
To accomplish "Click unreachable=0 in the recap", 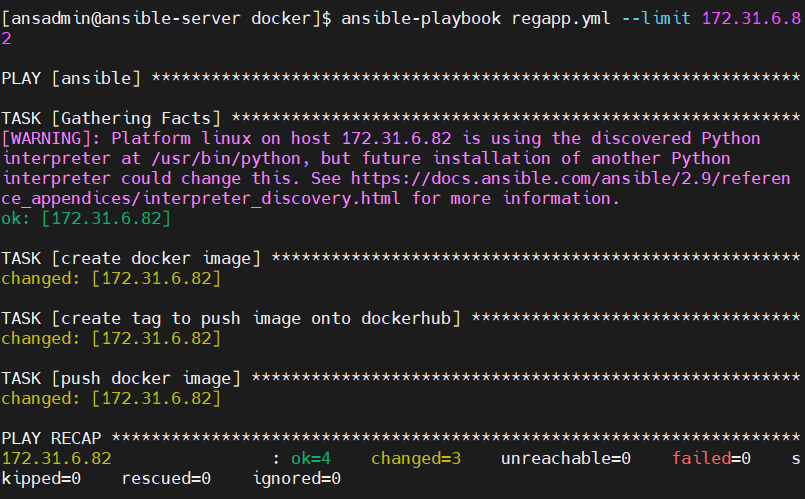I will click(x=566, y=458).
